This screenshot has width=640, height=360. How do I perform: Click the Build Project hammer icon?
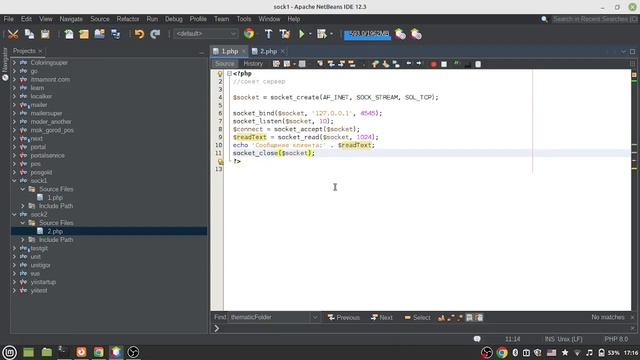(269, 34)
